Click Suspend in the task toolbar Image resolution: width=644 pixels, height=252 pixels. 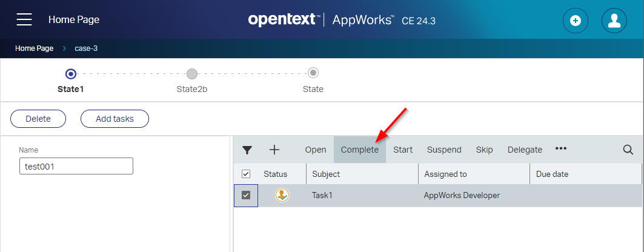point(444,150)
